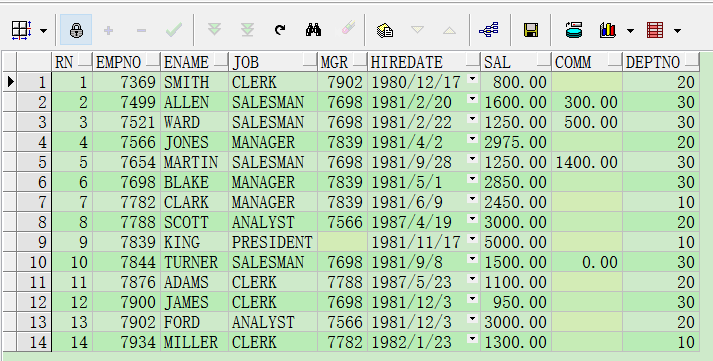Image resolution: width=713 pixels, height=361 pixels.
Task: Click the red table grid icon
Action: click(x=655, y=30)
